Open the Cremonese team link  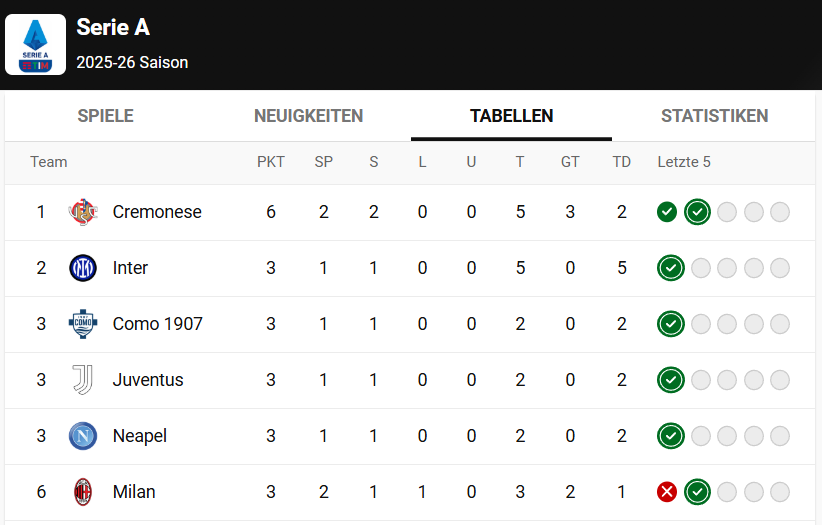[157, 212]
